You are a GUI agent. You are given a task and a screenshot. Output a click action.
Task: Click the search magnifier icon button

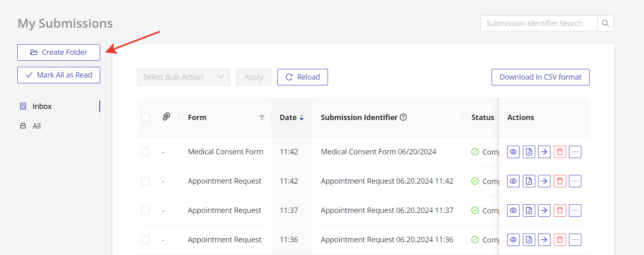click(605, 24)
